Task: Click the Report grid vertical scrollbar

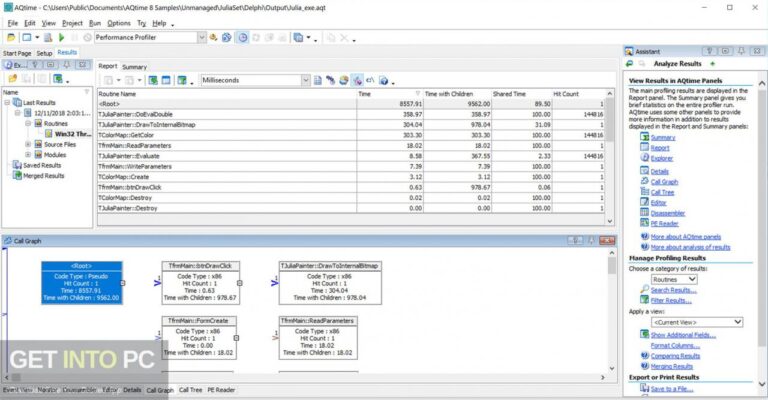Action: tap(609, 157)
